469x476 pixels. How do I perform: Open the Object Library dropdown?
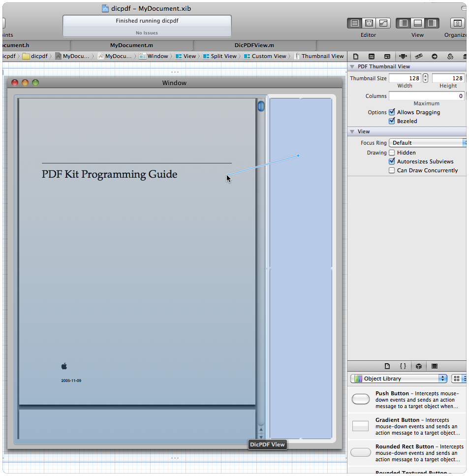(399, 378)
